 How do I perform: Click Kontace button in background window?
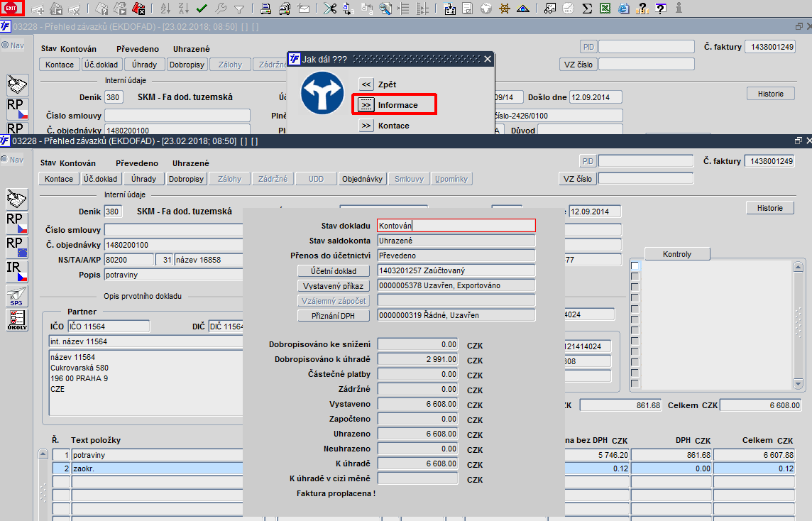click(60, 64)
